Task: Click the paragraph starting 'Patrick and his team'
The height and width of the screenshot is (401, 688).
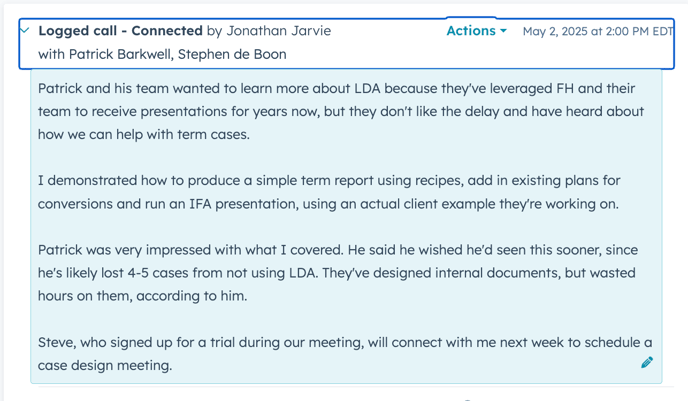Action: (x=340, y=111)
